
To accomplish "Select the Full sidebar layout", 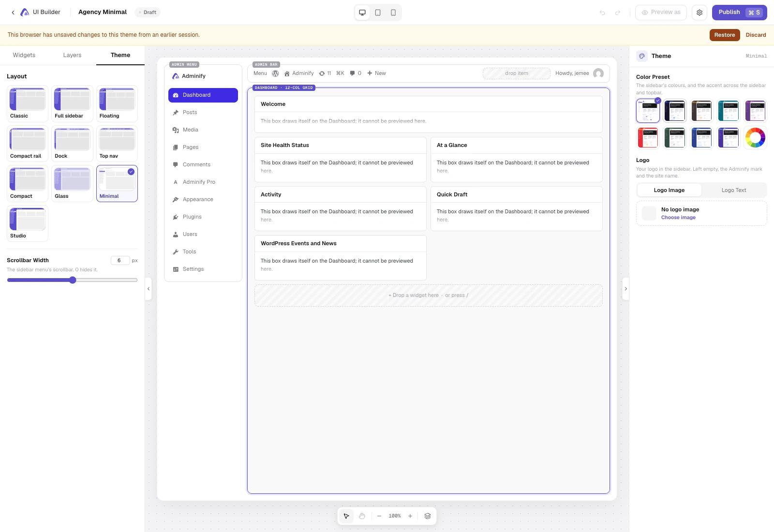I will coord(72,103).
